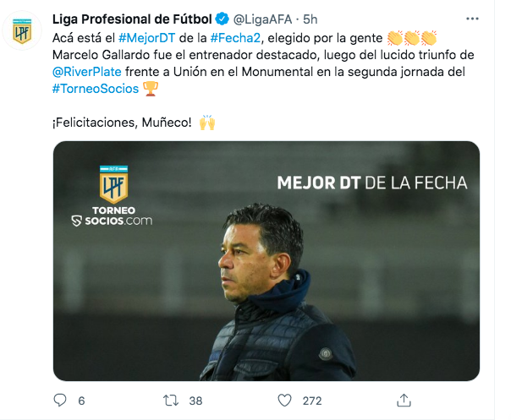Image resolution: width=511 pixels, height=420 pixels.
Task: Retweet this post using the arrows icon
Action: [x=171, y=401]
